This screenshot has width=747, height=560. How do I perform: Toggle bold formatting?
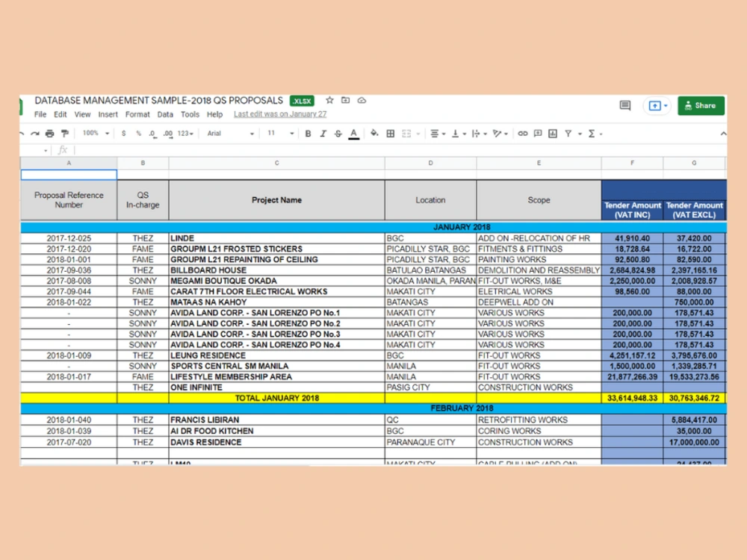(308, 134)
